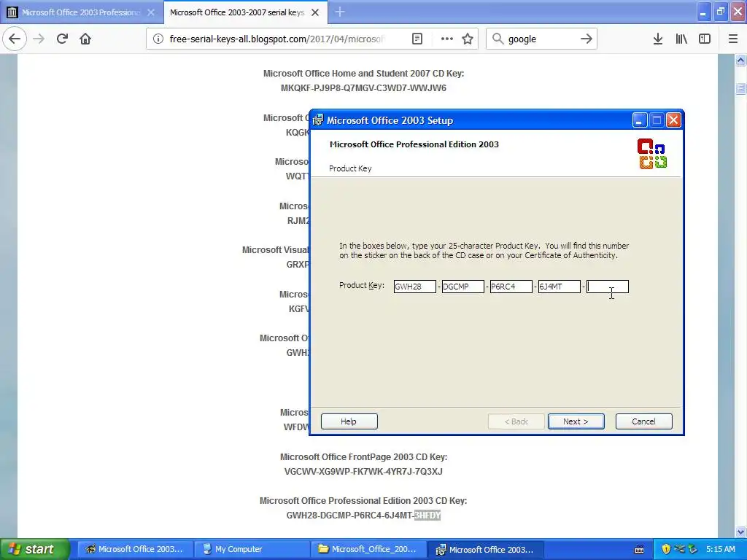The height and width of the screenshot is (560, 747).
Task: Click the on-screen keyboard tray icon
Action: pyautogui.click(x=639, y=550)
